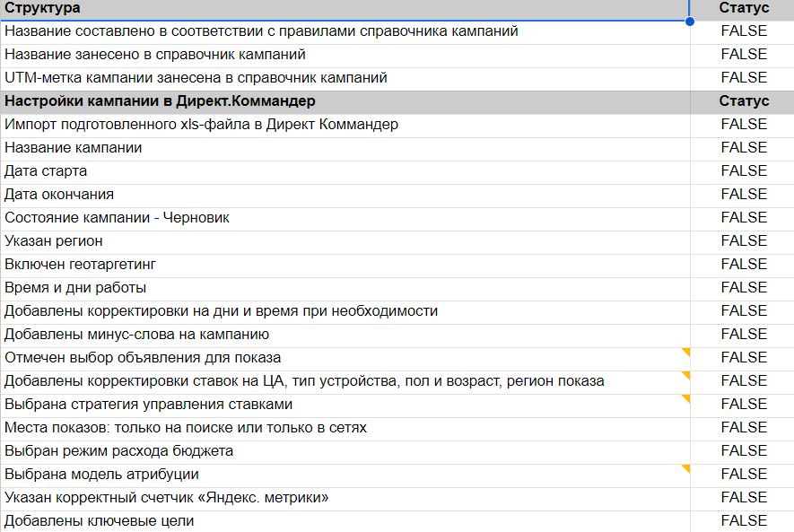Click the note marker on "Выбрана стратегия управления ставками"
Viewport: 794px width, 532px height.
coord(686,398)
